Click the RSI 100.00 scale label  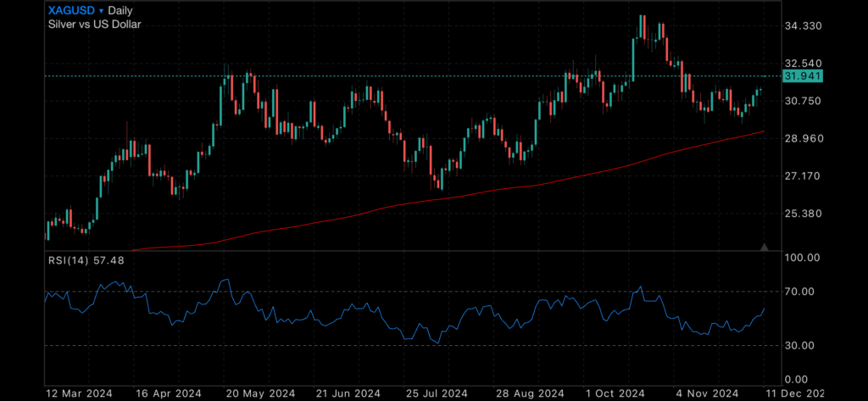click(802, 258)
